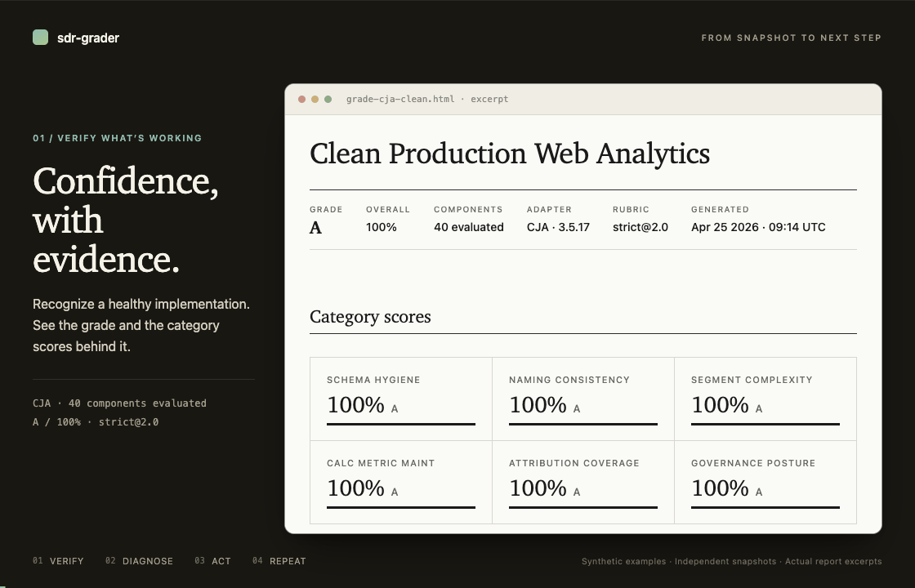Viewport: 915px width, 588px height.
Task: Select the Schema Hygiene score bar
Action: pyautogui.click(x=401, y=424)
